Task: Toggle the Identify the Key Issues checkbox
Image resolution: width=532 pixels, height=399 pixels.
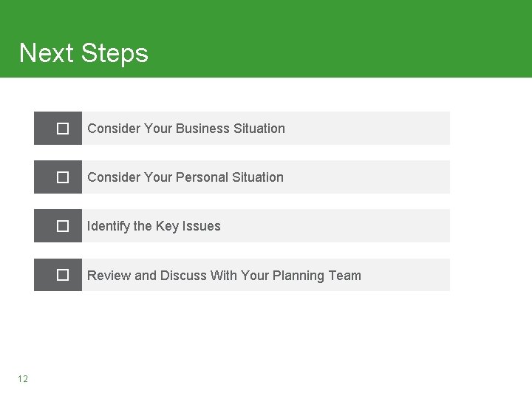Action: 63,226
